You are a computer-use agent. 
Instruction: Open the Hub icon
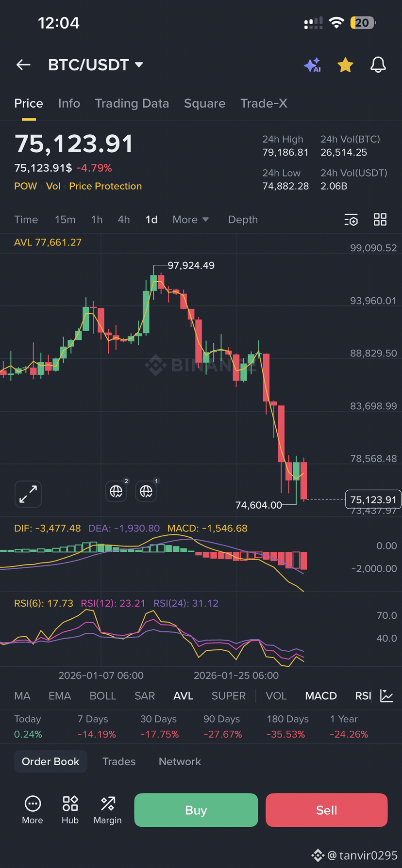tap(70, 810)
